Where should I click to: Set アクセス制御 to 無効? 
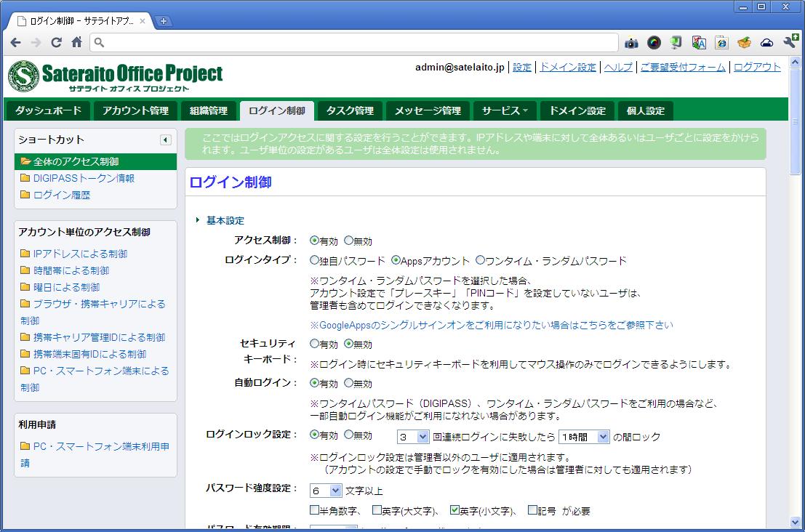[x=349, y=241]
